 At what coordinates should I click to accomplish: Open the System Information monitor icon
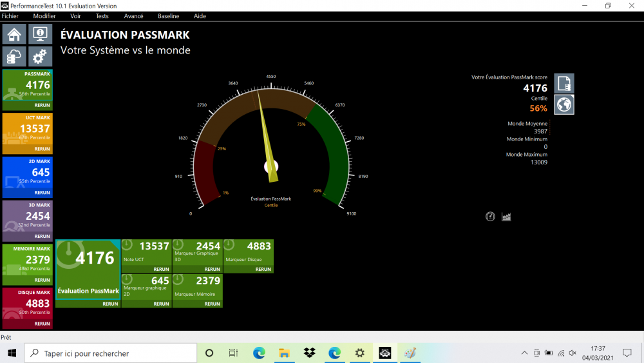(40, 34)
